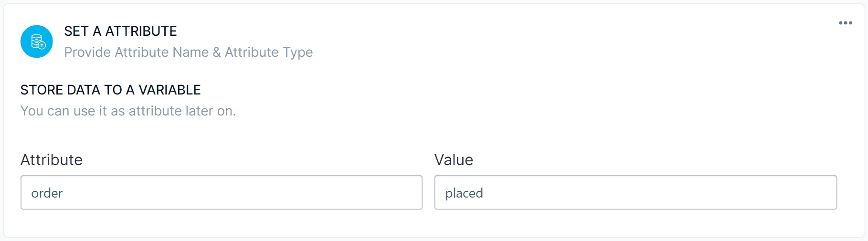Click the word "VARIABLE" in the section heading
The width and height of the screenshot is (868, 241).
pos(169,90)
